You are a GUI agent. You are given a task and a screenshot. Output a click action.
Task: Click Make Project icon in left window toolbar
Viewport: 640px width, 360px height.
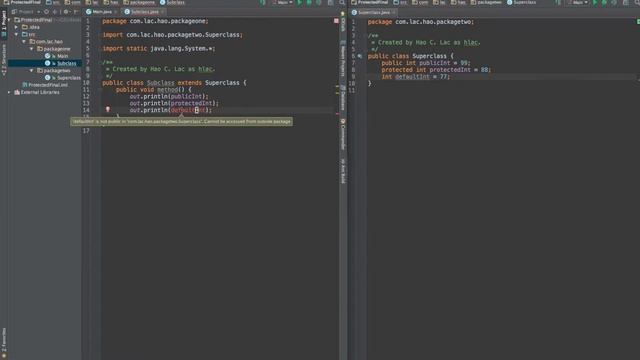[x=263, y=3]
